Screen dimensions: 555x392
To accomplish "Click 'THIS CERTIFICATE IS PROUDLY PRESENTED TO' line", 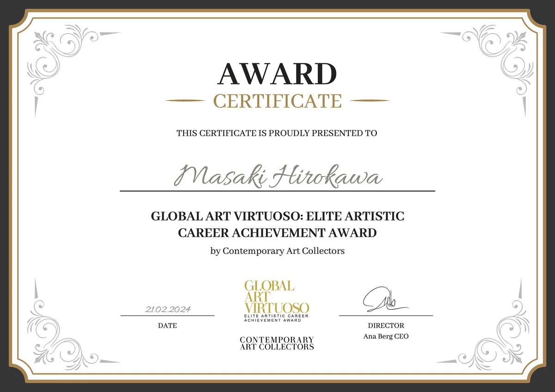I will tap(277, 133).
